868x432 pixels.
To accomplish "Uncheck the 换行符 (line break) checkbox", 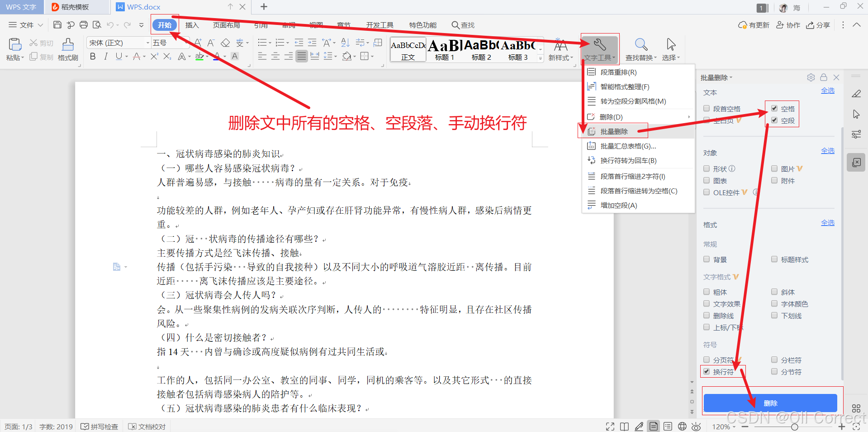I will coord(707,371).
